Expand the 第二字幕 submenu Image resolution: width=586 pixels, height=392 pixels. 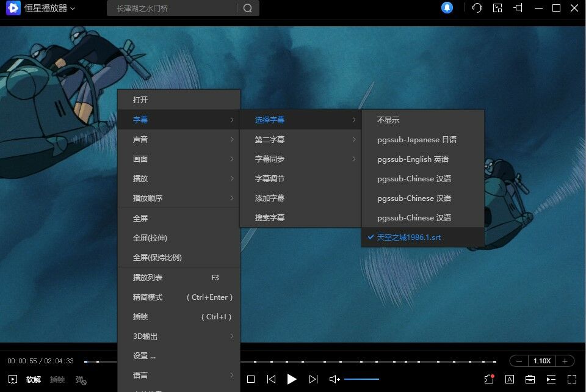pos(300,140)
